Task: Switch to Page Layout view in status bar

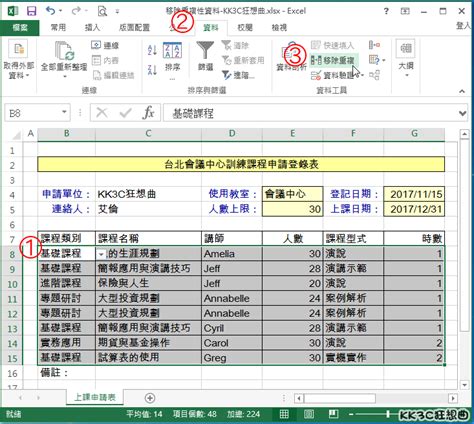Action: pyautogui.click(x=309, y=414)
